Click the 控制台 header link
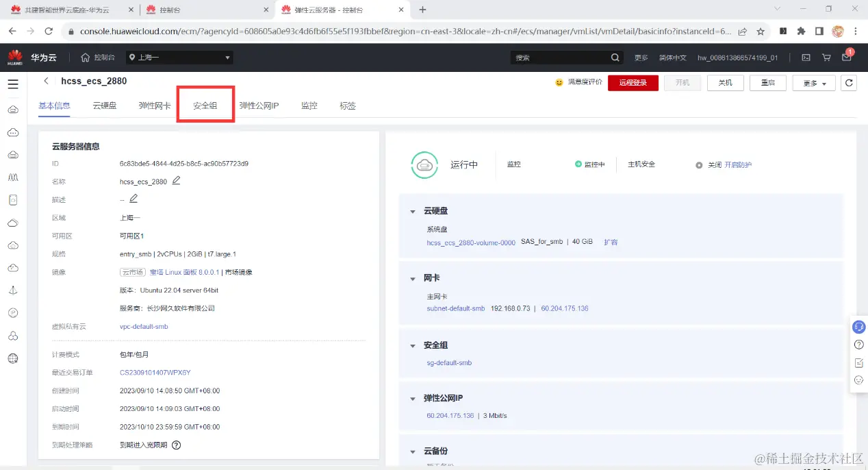 [x=104, y=58]
